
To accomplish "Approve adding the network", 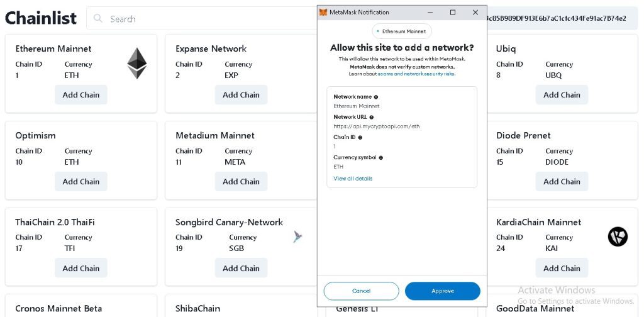I will [442, 291].
